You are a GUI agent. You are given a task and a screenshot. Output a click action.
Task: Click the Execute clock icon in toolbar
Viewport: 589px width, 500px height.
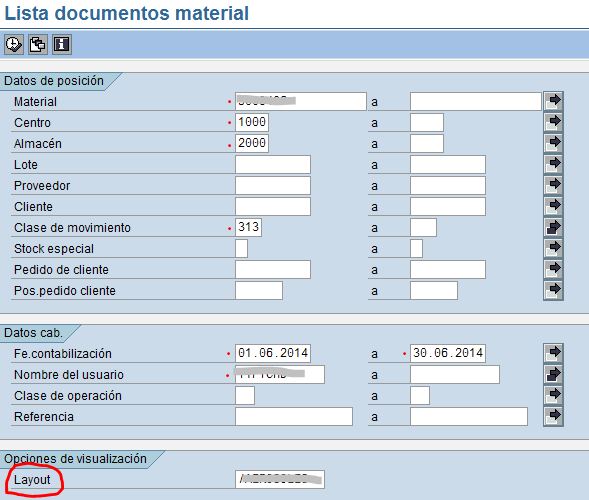(x=14, y=44)
